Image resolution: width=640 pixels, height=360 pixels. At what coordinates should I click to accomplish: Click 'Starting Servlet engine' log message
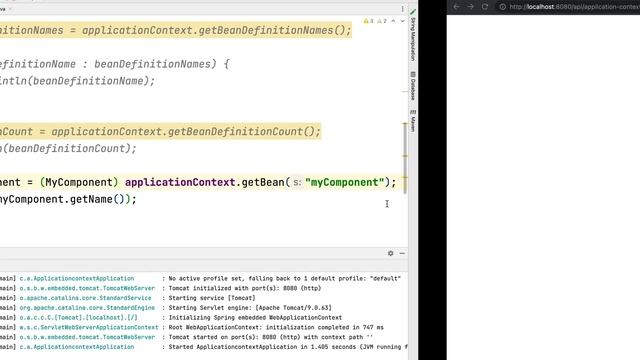pyautogui.click(x=250, y=308)
